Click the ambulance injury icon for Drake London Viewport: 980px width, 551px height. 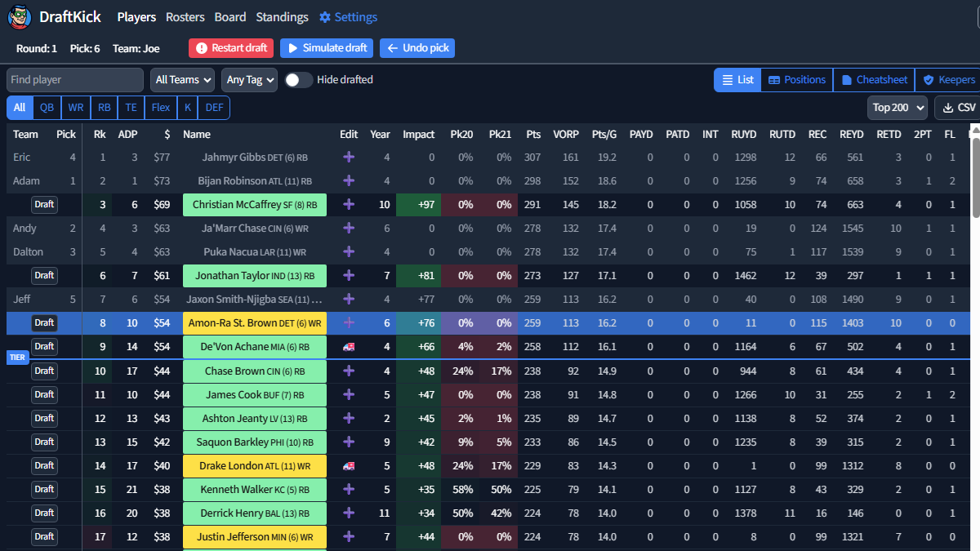coord(349,466)
